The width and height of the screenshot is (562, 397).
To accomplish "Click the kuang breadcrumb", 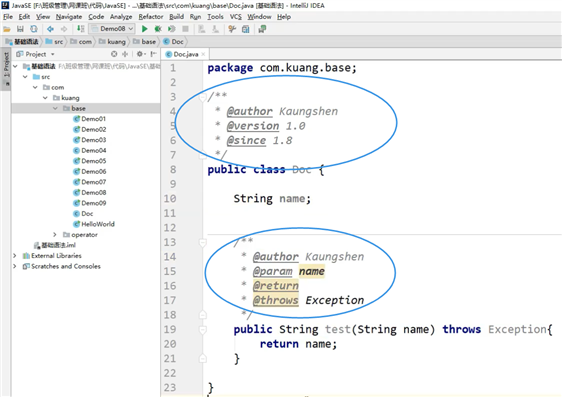I will pos(112,42).
